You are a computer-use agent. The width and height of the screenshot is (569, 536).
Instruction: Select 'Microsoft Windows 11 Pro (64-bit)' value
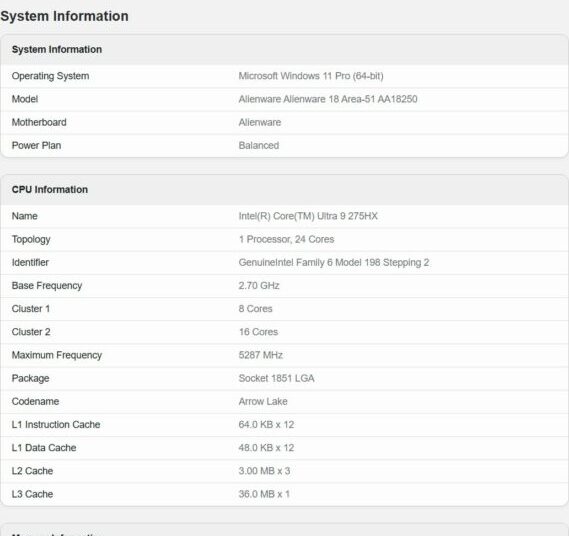[x=311, y=76]
